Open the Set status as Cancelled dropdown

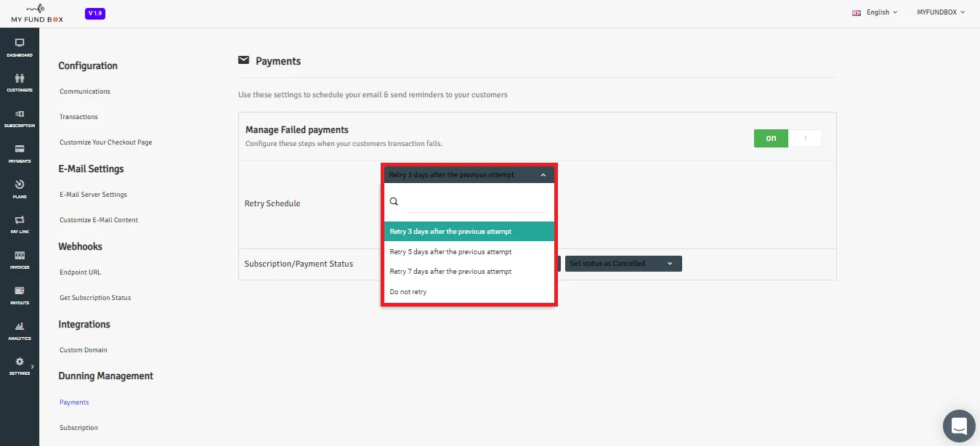click(x=623, y=264)
